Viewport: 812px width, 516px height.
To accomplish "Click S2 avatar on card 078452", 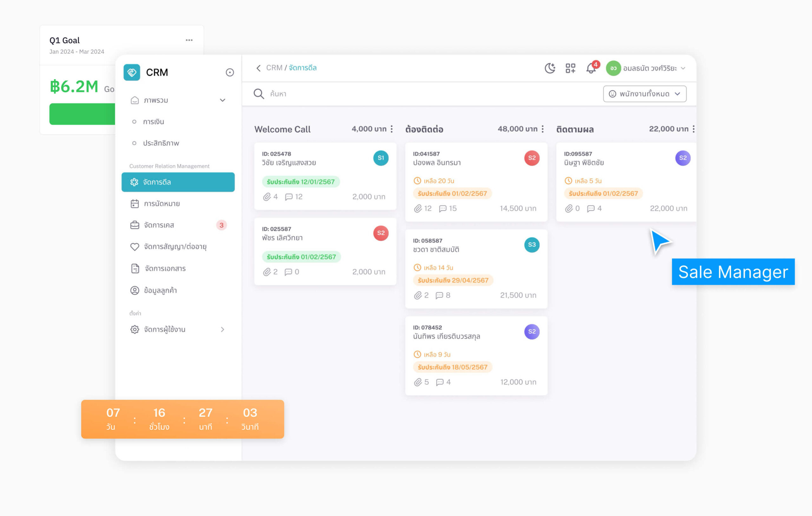I will click(x=532, y=331).
